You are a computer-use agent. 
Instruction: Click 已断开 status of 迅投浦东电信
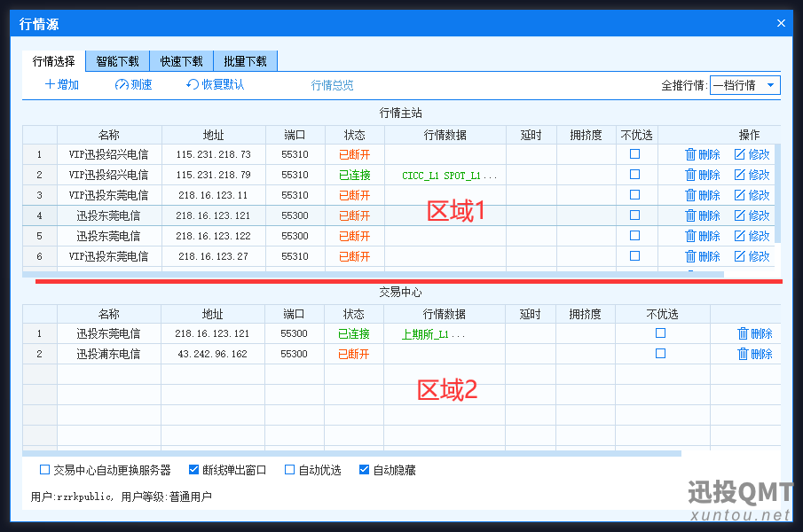pyautogui.click(x=354, y=354)
